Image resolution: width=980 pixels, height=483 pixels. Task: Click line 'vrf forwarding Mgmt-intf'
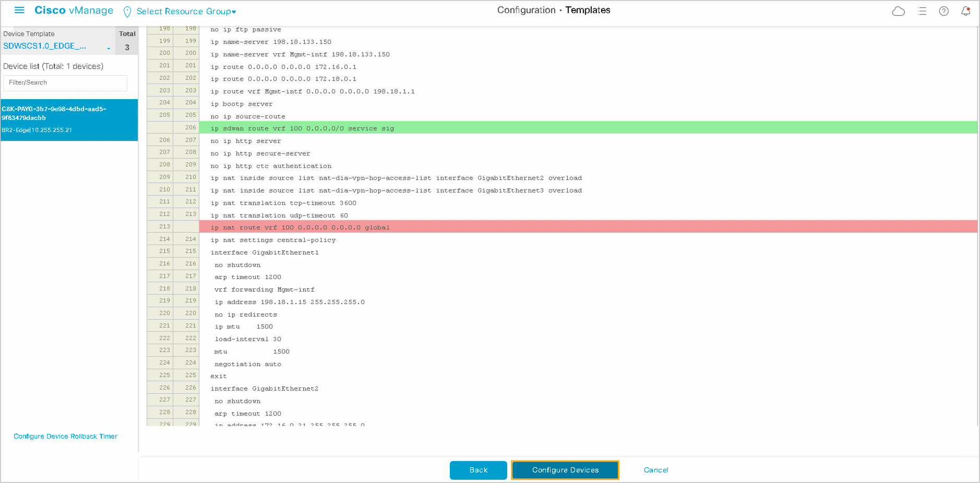tap(265, 289)
